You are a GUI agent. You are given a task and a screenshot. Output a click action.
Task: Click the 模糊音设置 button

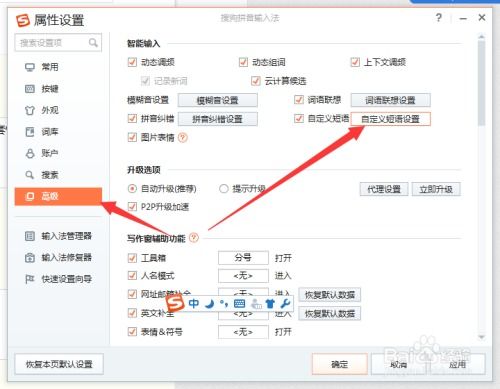coord(218,100)
